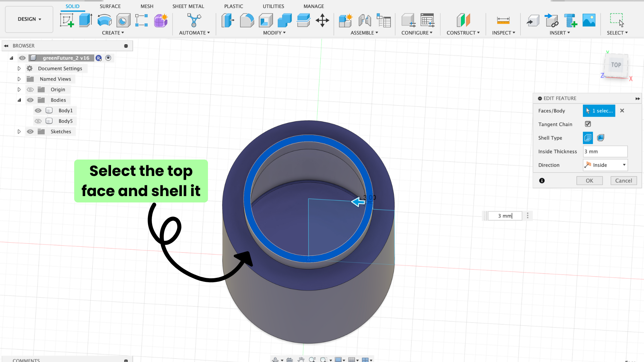Open the options dots beside 3 mm input
Screen dimensions: 644x362
[528, 216]
